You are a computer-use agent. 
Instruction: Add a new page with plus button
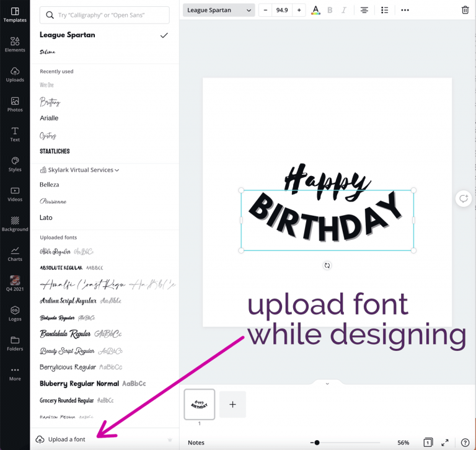232,404
